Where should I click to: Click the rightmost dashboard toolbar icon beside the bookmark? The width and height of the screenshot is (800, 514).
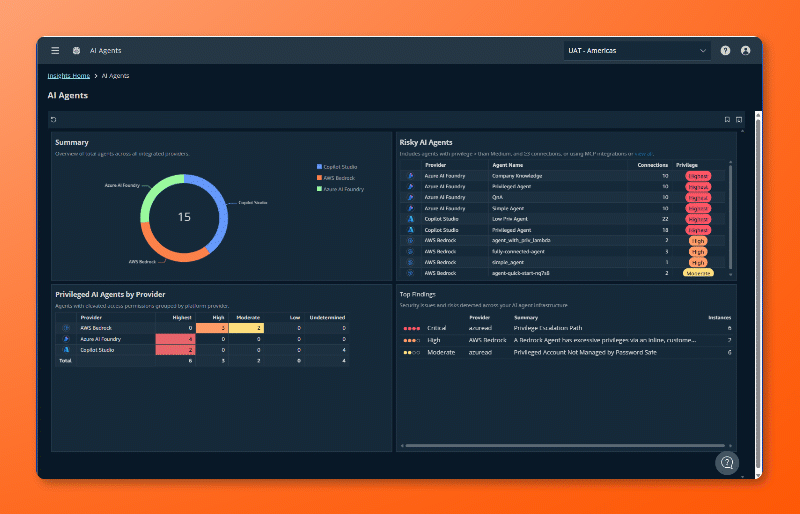click(x=739, y=119)
